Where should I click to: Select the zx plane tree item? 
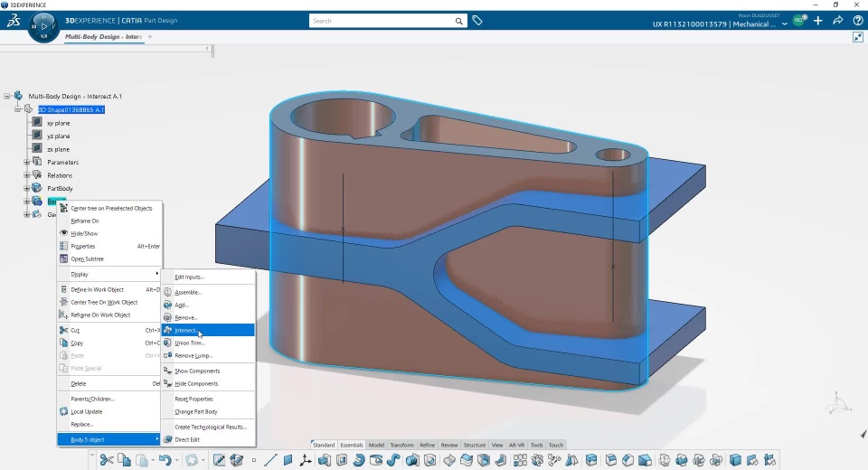(59, 149)
